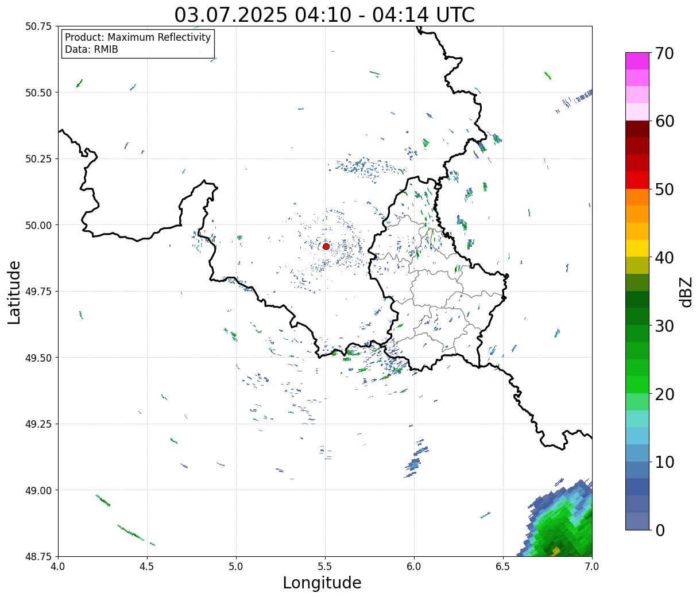Click the blue echo patch near 6.0°E, 49.1°N
Viewport: 700px width, 597px height.
[413, 465]
